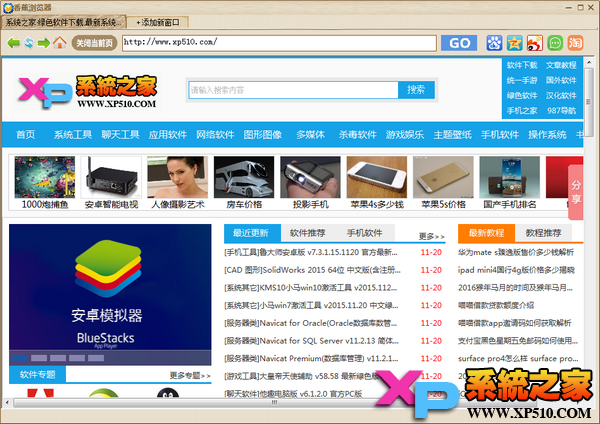Open the 手机软件 navigation item

click(500, 135)
